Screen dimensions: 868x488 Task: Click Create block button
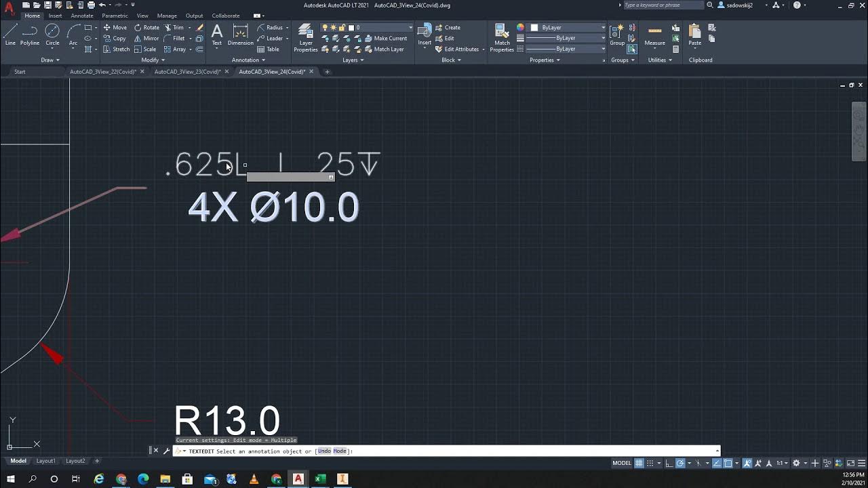(x=448, y=28)
